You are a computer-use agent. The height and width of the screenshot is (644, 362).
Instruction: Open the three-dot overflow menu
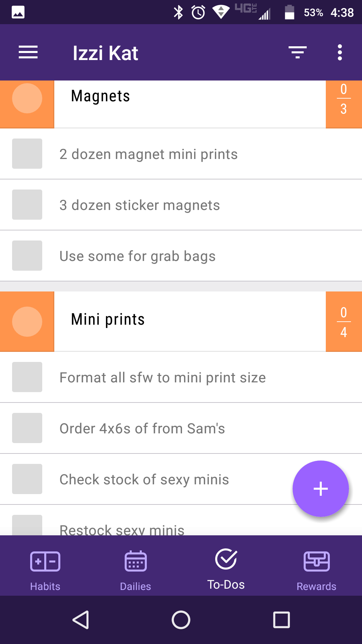pyautogui.click(x=340, y=52)
